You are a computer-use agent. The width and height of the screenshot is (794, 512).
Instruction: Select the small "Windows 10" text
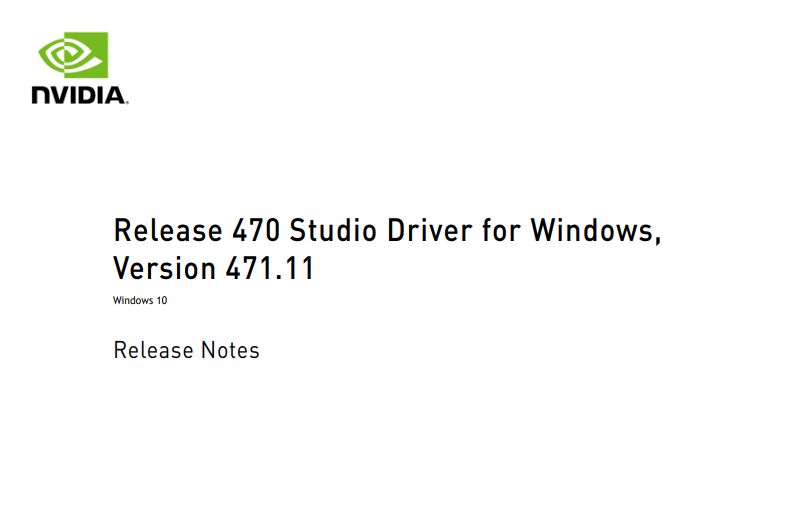140,300
